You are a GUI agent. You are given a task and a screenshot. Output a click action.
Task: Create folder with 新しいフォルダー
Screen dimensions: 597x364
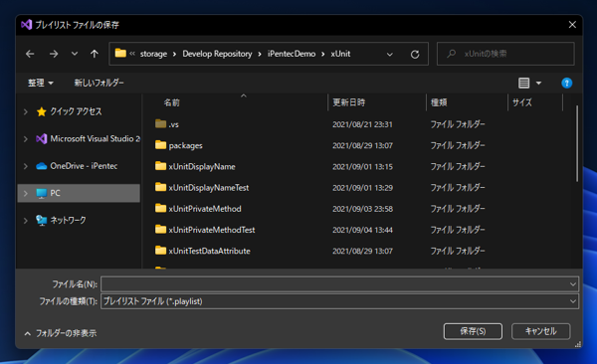coord(99,83)
